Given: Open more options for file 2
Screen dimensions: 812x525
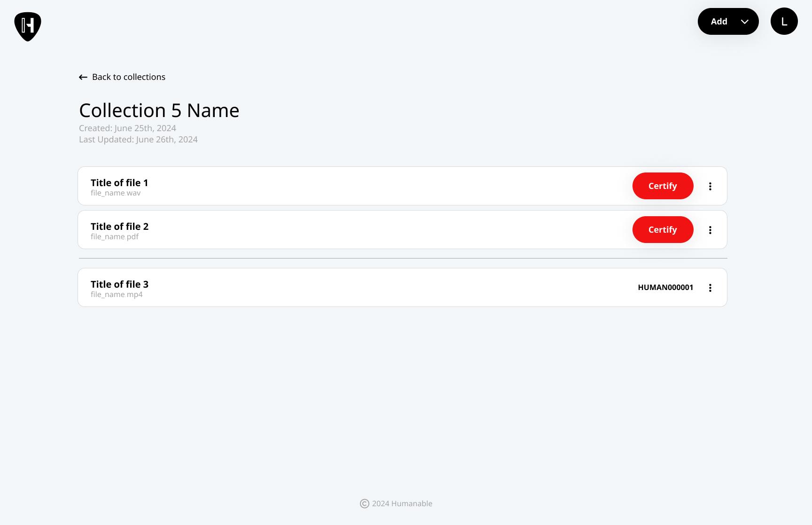Looking at the screenshot, I should (710, 230).
